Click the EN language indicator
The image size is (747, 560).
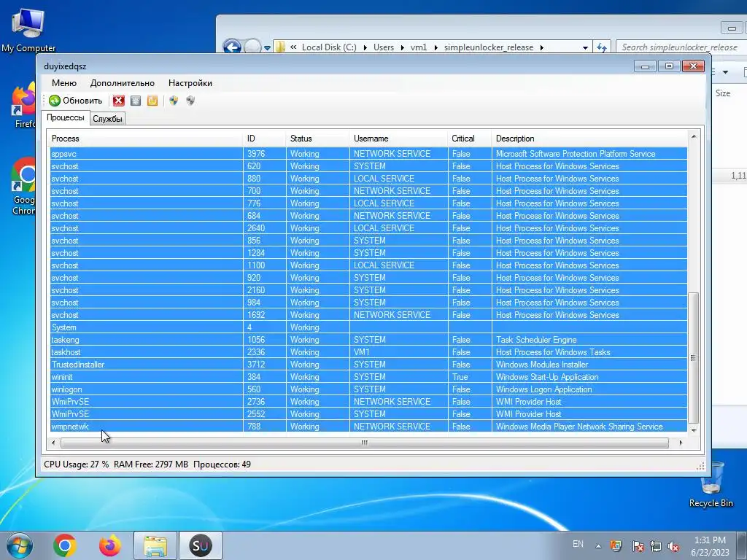[x=578, y=544]
